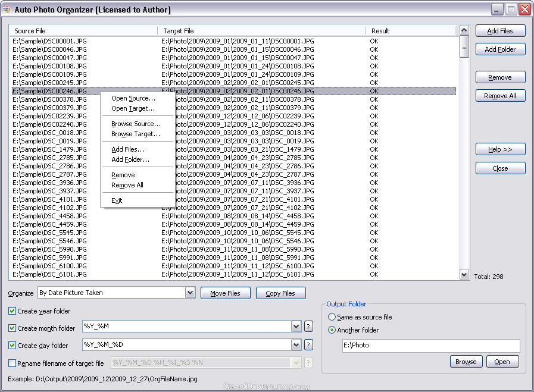
Task: Expand day folder format dropdown
Action: pyautogui.click(x=296, y=345)
